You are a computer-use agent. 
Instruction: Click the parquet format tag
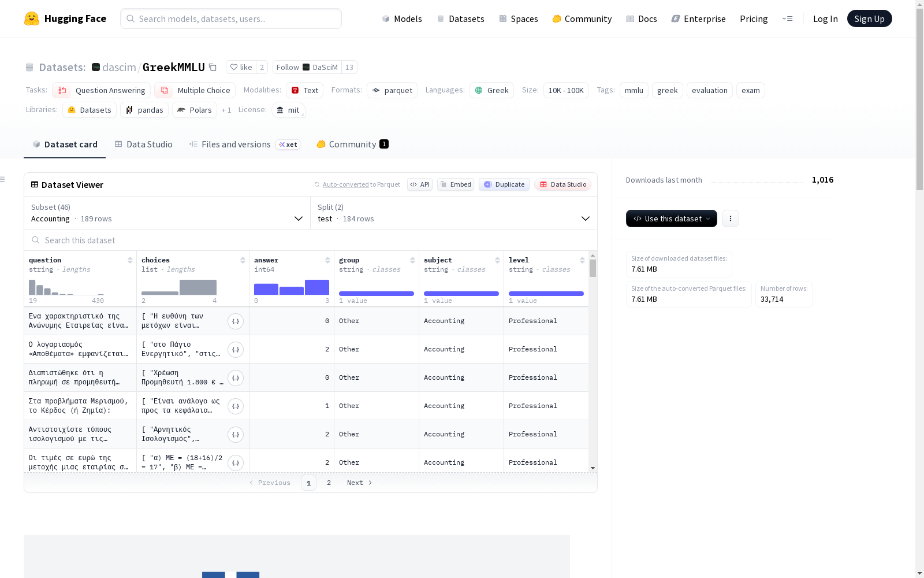(392, 90)
